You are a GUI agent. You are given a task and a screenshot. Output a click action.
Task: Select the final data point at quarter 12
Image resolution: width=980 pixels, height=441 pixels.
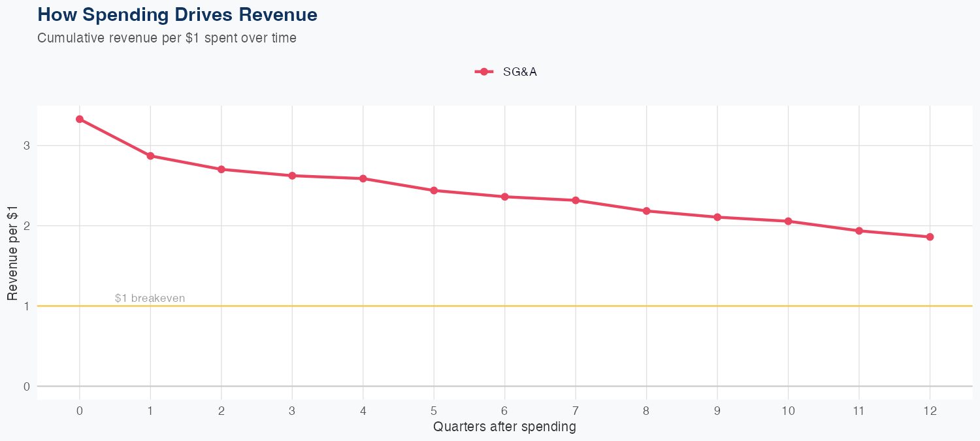click(x=930, y=237)
